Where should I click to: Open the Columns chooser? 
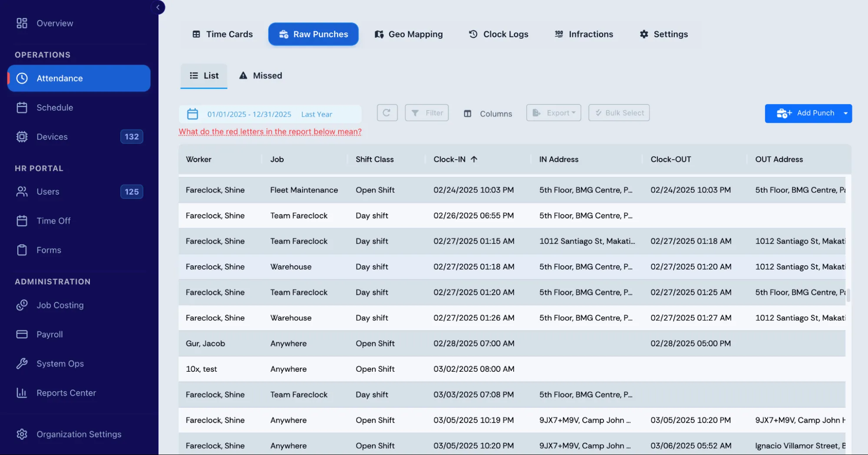(488, 114)
